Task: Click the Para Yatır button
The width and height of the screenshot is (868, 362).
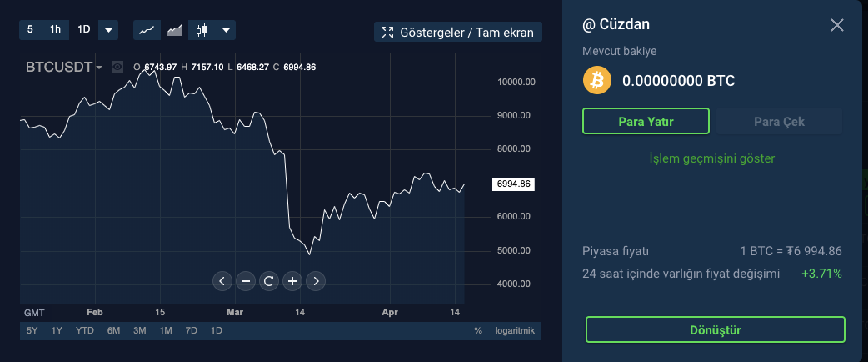Action: point(646,122)
